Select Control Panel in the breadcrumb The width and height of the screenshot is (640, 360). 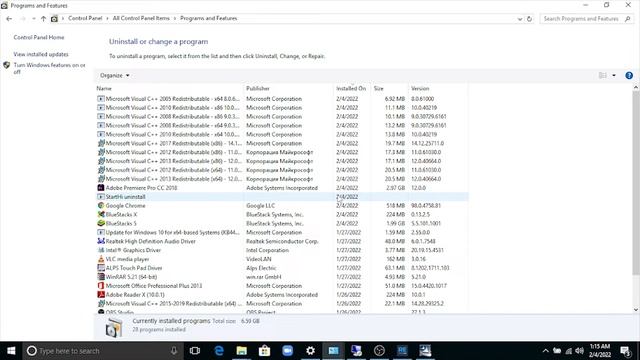[85, 18]
